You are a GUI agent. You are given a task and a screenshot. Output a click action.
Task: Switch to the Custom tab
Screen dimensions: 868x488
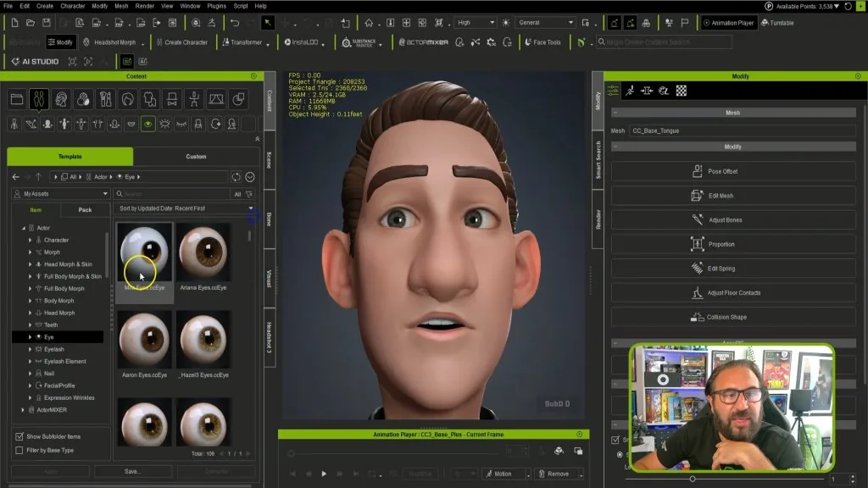pyautogui.click(x=196, y=157)
